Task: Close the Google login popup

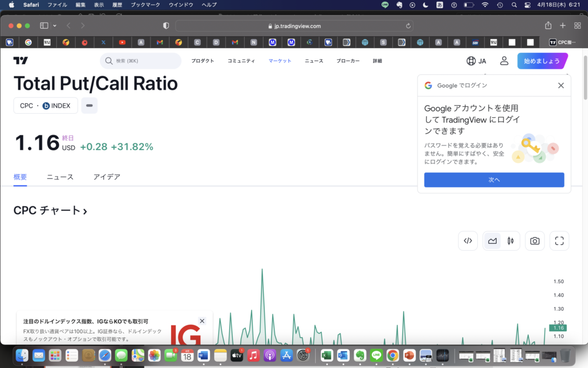Action: pos(561,86)
